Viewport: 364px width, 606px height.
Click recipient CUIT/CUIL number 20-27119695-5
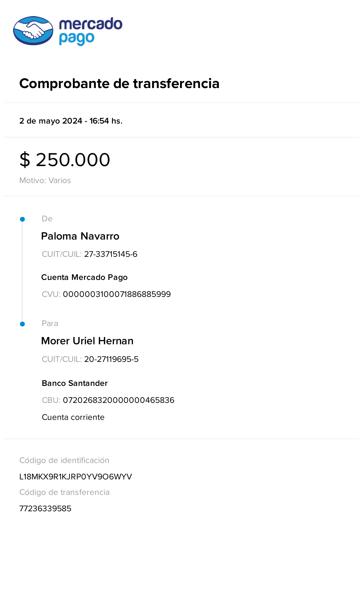click(x=111, y=359)
